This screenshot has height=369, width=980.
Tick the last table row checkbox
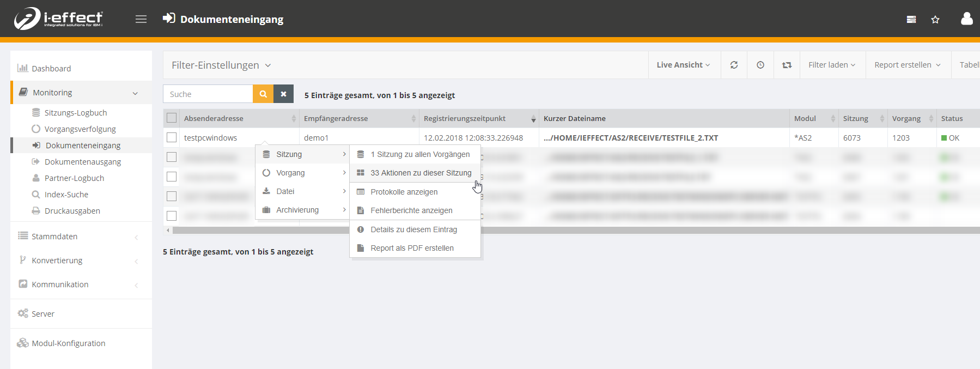pyautogui.click(x=172, y=216)
